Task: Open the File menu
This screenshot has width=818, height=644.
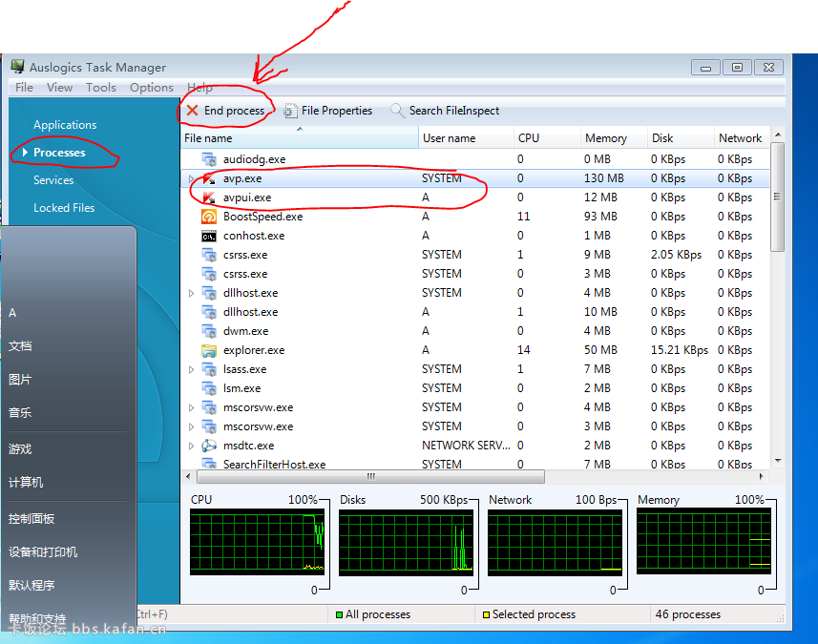Action: (24, 87)
